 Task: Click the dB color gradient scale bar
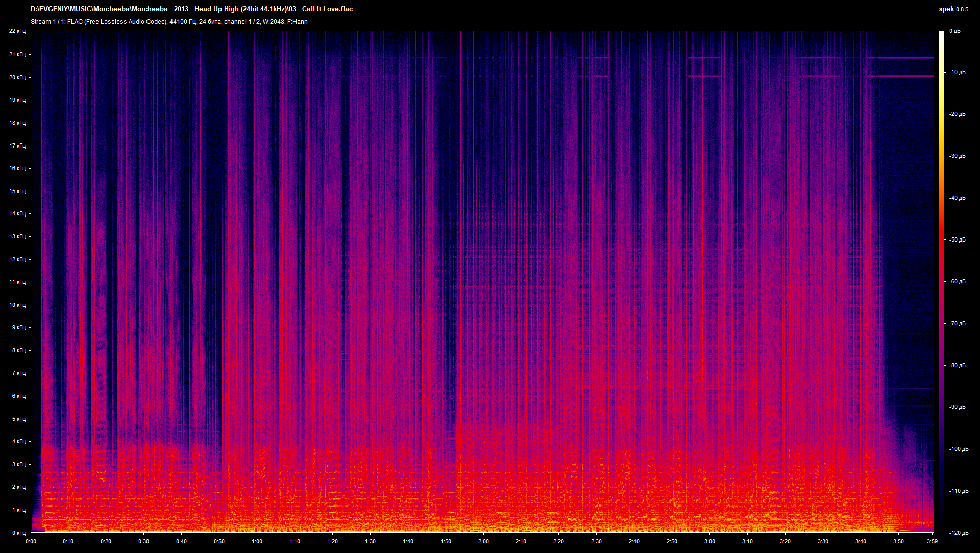[x=942, y=281]
